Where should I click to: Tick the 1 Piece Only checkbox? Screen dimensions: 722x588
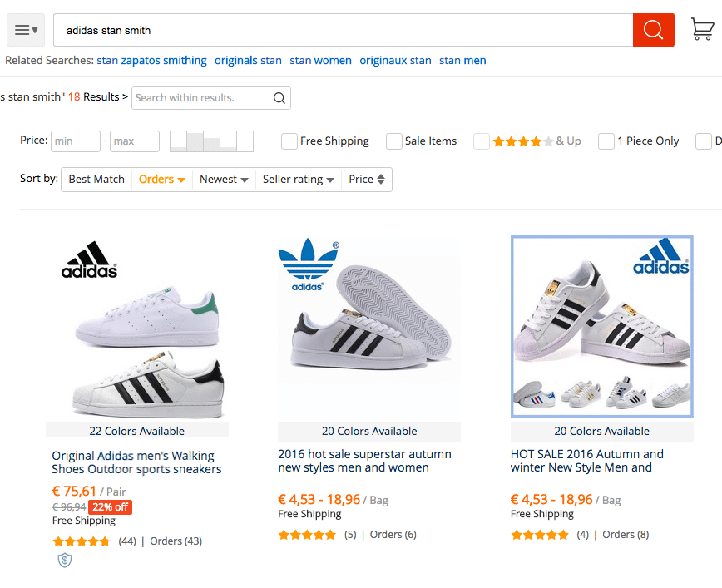(x=606, y=141)
